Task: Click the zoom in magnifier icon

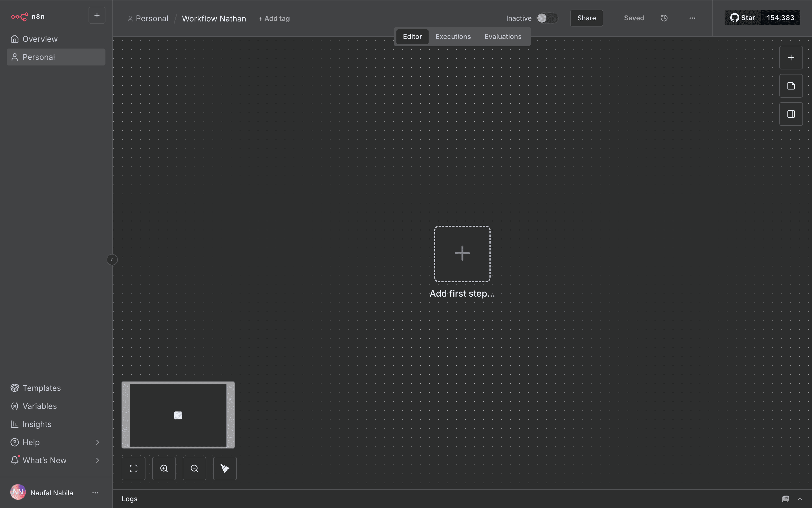Action: (164, 468)
